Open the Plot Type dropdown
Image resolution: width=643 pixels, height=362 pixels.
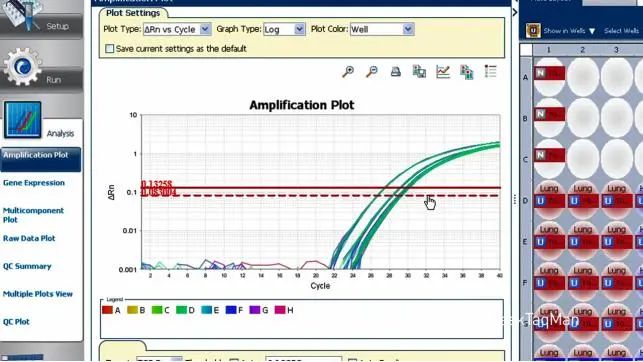click(177, 29)
